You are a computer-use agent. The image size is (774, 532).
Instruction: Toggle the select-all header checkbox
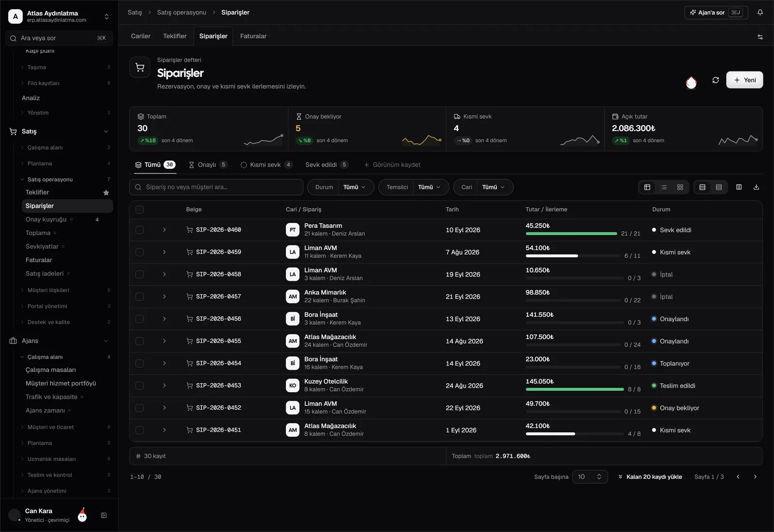(140, 209)
